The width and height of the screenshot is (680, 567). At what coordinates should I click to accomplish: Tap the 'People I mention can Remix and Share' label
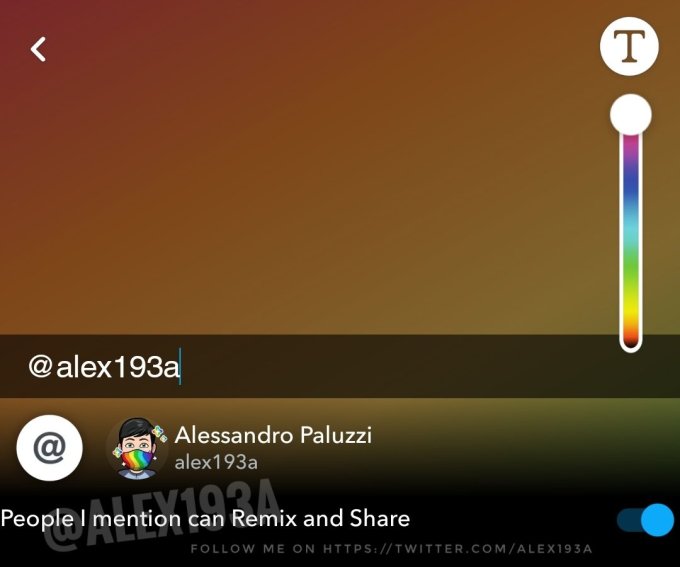pos(205,518)
